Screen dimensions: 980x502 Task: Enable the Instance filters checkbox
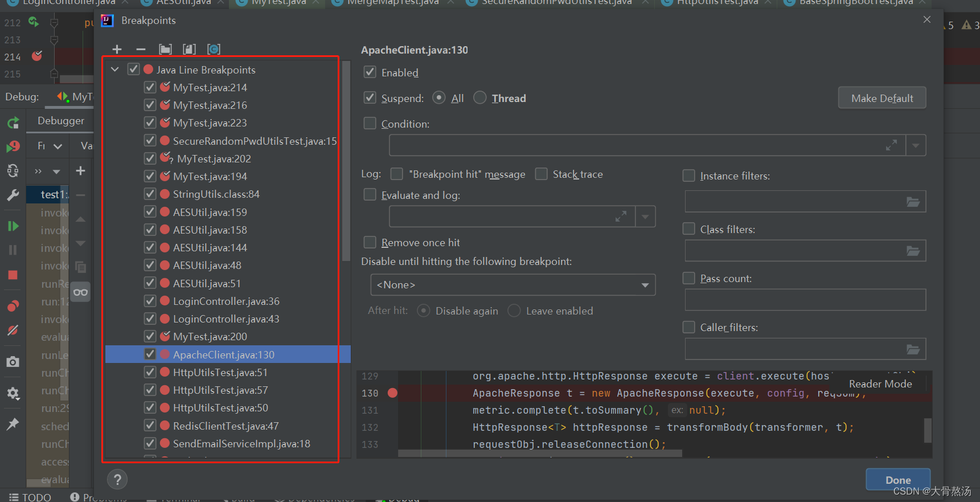(x=689, y=176)
